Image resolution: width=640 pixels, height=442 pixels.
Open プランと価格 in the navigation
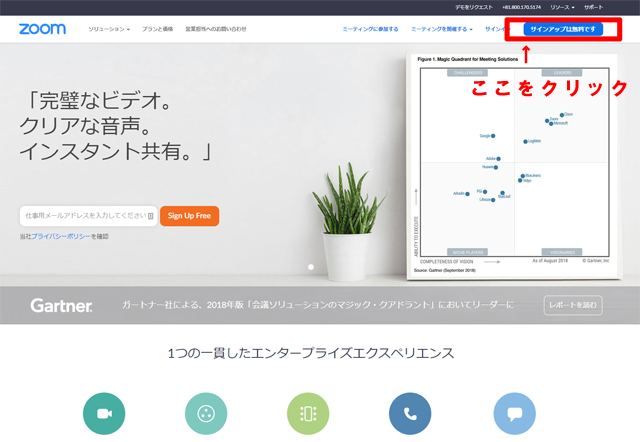(158, 29)
